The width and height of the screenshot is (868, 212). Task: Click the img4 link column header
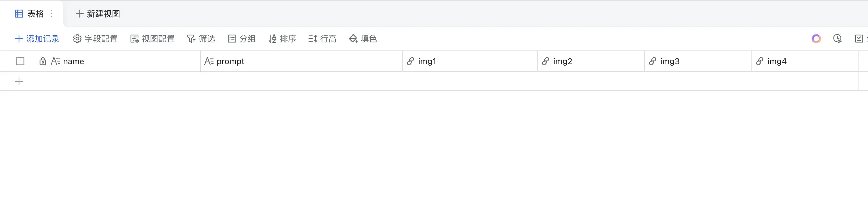point(777,61)
